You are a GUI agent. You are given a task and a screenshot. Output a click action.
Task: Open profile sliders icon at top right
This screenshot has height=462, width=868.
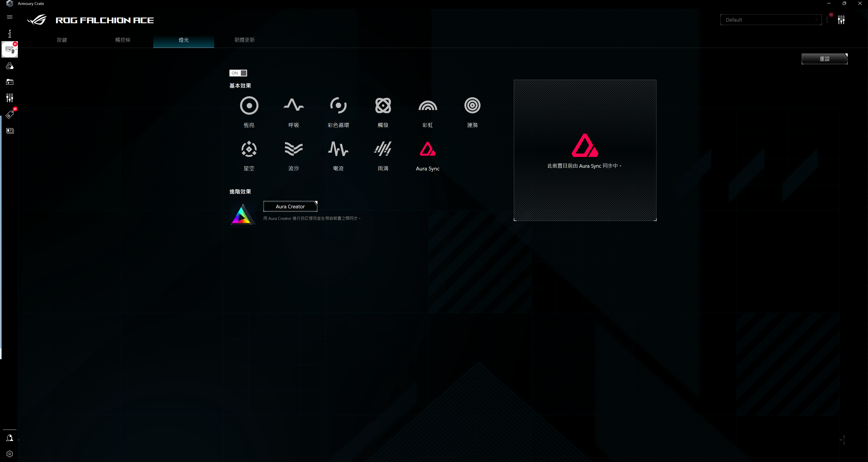[841, 20]
